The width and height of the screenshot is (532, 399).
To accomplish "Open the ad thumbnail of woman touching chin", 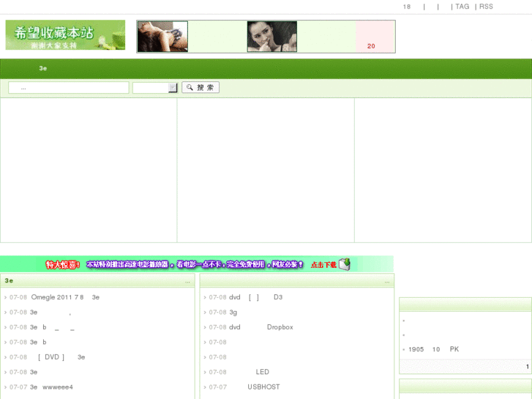I will (272, 37).
